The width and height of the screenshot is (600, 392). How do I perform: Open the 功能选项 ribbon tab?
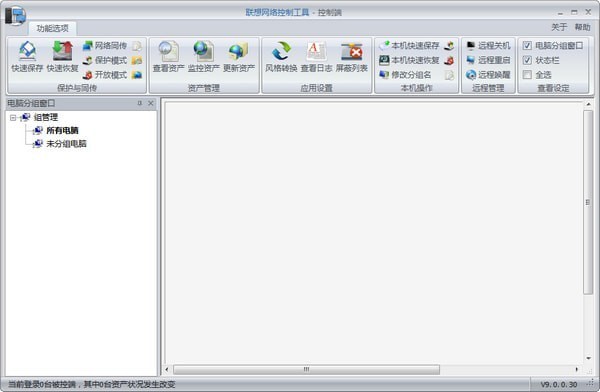click(52, 28)
